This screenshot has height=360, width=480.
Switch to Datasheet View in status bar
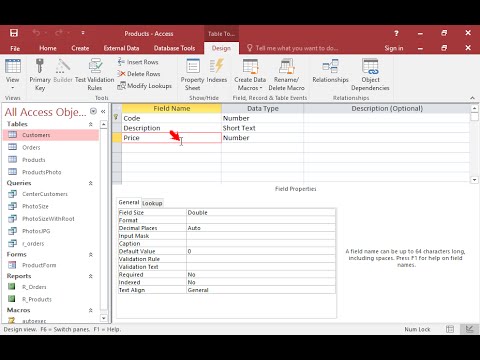(x=450, y=329)
